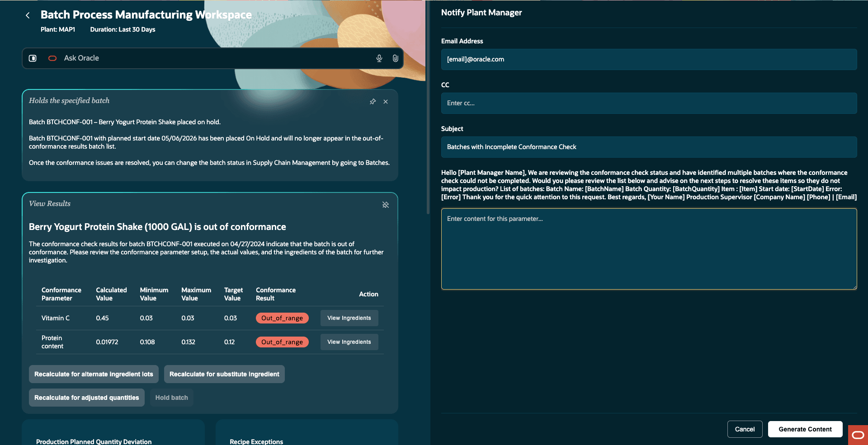Click the Minimum Value column header
Image resolution: width=868 pixels, height=445 pixels.
pyautogui.click(x=154, y=294)
